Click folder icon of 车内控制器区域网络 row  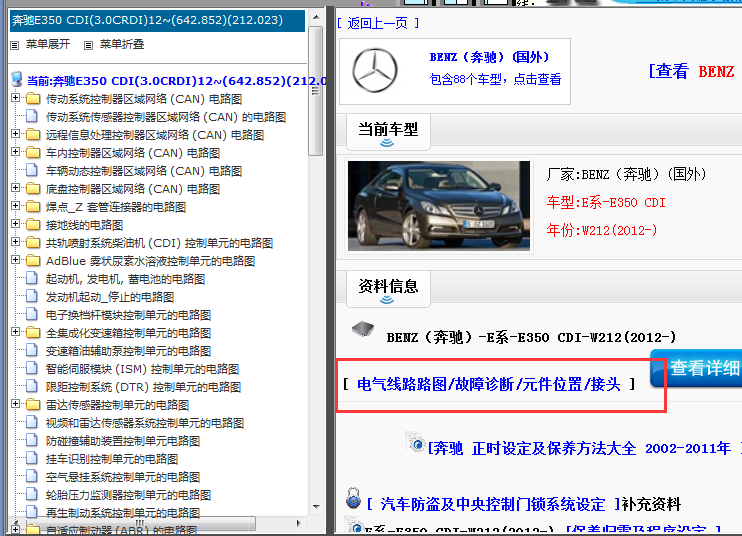[33, 153]
